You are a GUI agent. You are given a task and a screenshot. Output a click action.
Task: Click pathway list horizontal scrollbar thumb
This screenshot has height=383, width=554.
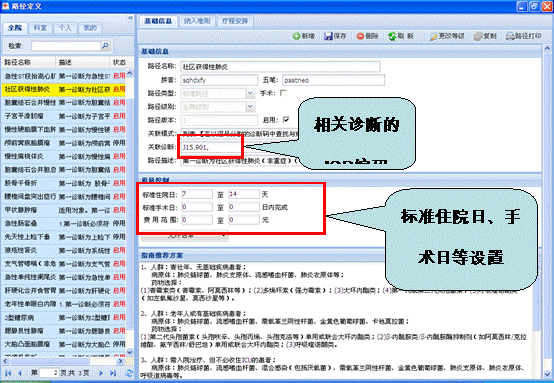pyautogui.click(x=49, y=361)
